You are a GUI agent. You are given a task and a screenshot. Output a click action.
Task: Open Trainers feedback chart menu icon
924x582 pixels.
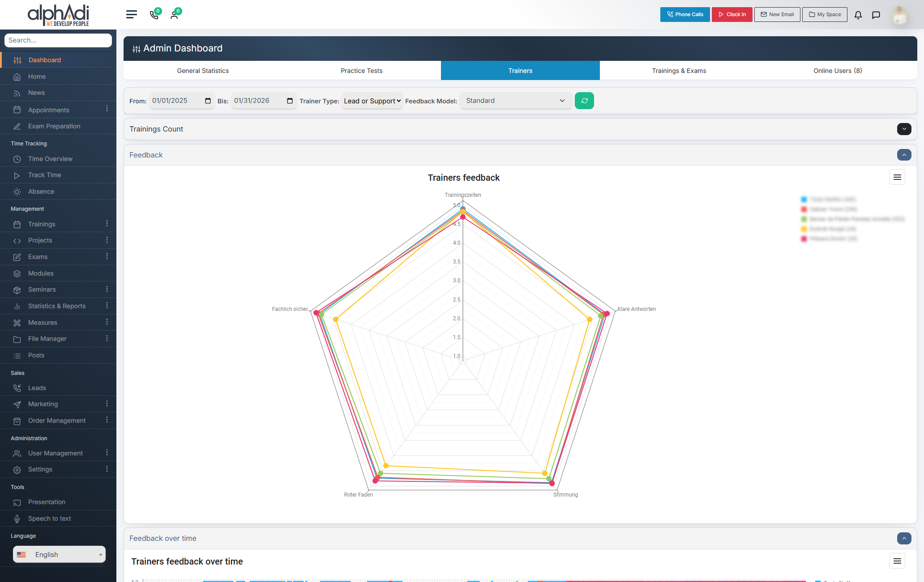point(897,177)
